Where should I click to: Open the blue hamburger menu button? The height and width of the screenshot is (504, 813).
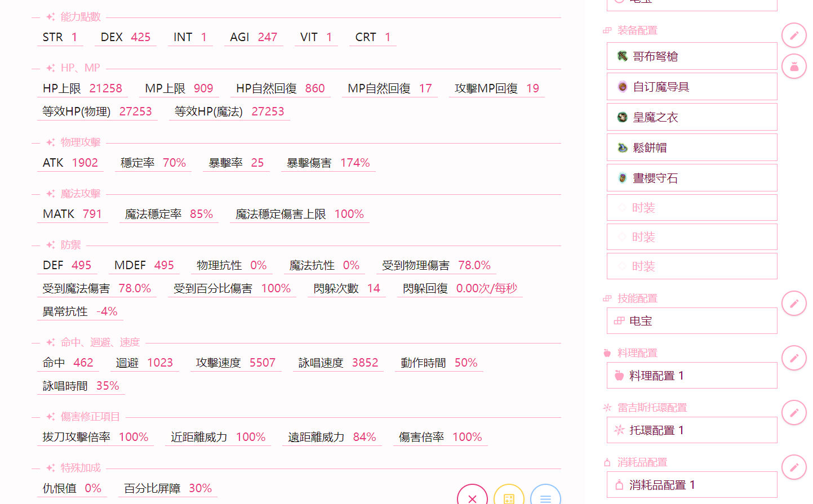[x=545, y=498]
